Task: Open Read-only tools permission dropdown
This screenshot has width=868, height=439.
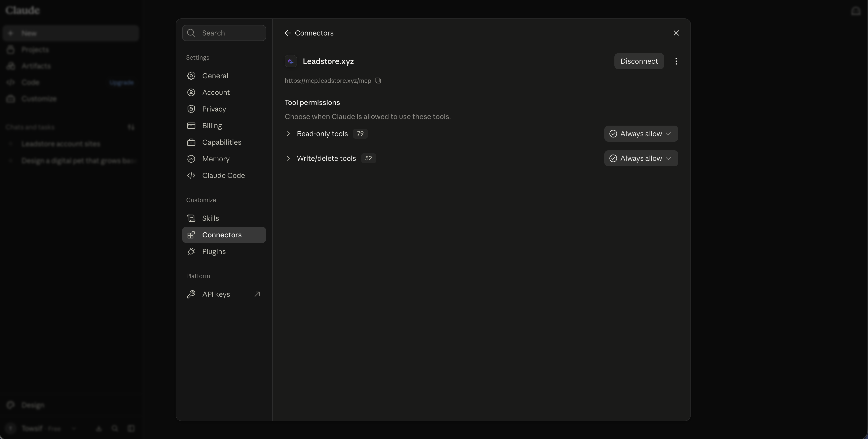Action: click(x=641, y=134)
